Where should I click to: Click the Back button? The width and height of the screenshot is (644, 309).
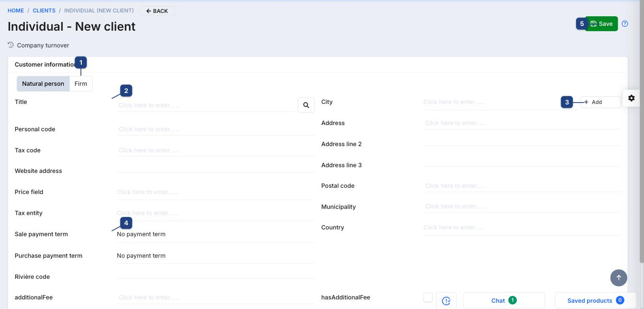pyautogui.click(x=157, y=11)
